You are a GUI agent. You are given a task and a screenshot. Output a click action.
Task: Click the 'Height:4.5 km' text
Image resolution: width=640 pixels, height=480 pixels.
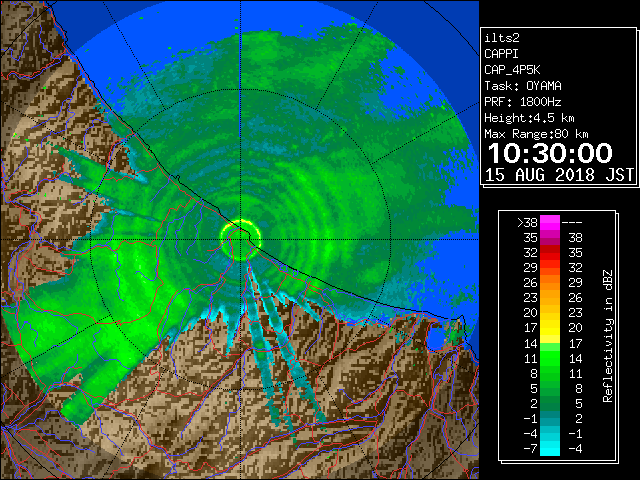[x=529, y=118]
